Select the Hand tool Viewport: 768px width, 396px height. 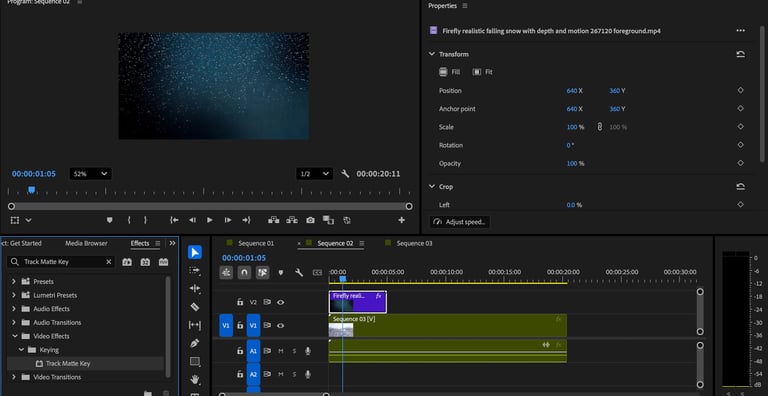pos(195,379)
